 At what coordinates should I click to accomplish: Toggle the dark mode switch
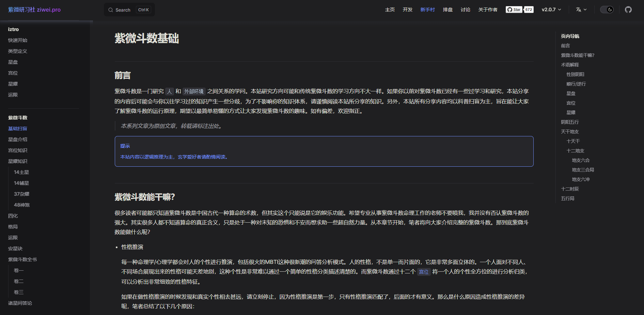(607, 10)
